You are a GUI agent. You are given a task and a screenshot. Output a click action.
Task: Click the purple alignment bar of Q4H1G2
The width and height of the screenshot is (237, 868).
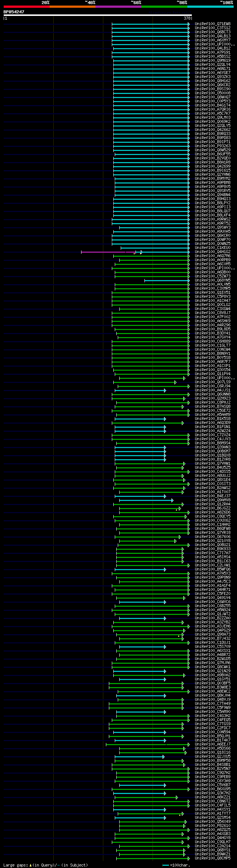[x=108, y=252]
